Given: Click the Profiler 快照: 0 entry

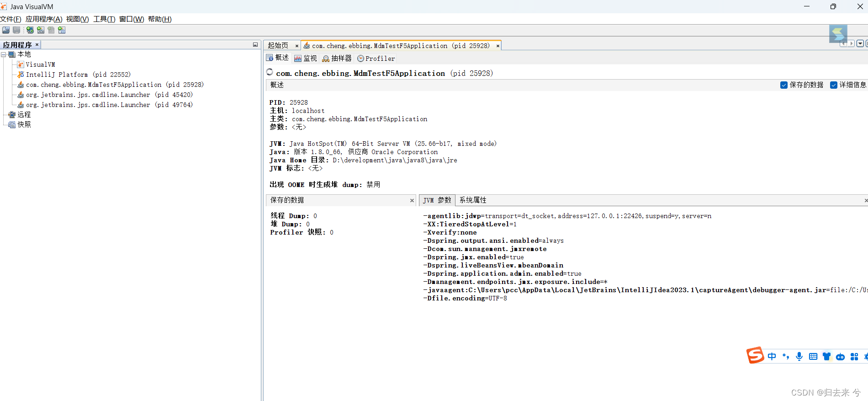Looking at the screenshot, I should point(302,232).
